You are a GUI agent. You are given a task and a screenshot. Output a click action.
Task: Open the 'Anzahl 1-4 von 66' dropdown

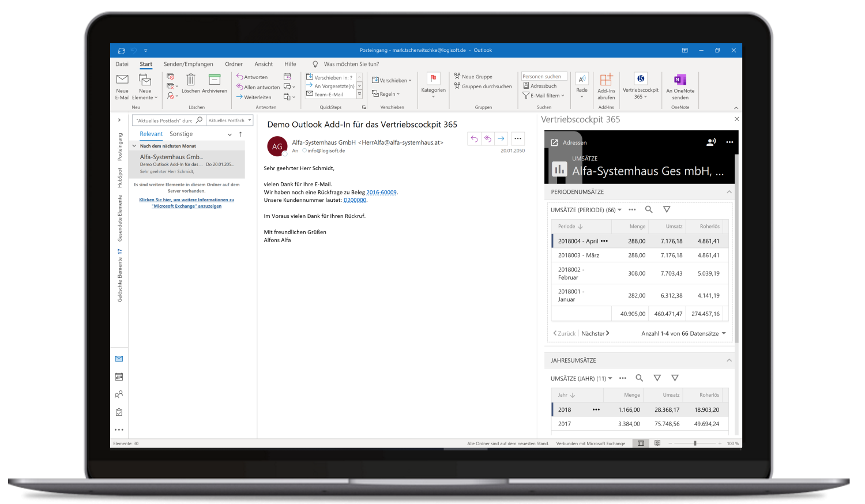coord(683,333)
